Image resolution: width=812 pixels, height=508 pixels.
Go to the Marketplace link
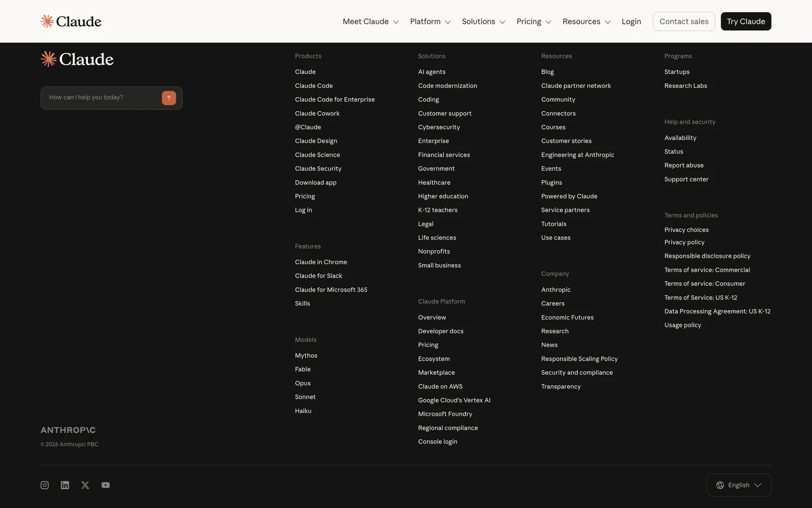tap(436, 373)
